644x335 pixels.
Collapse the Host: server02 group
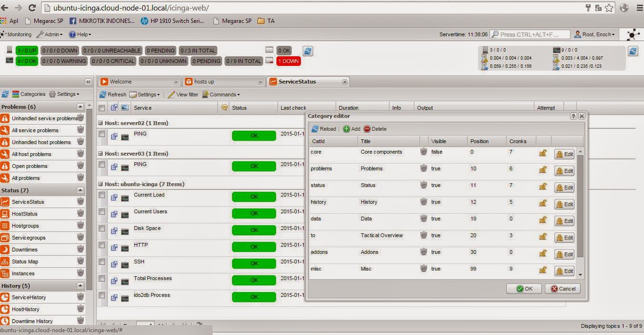point(101,123)
